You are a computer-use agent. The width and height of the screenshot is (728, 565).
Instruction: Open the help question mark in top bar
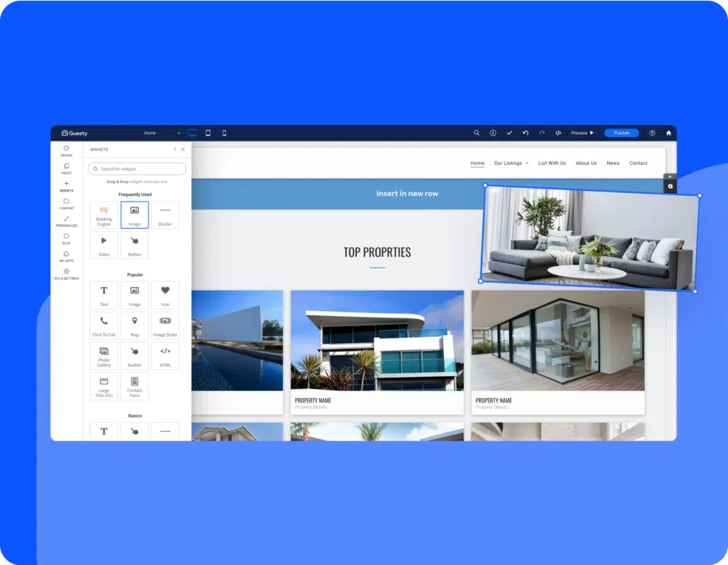[x=652, y=133]
